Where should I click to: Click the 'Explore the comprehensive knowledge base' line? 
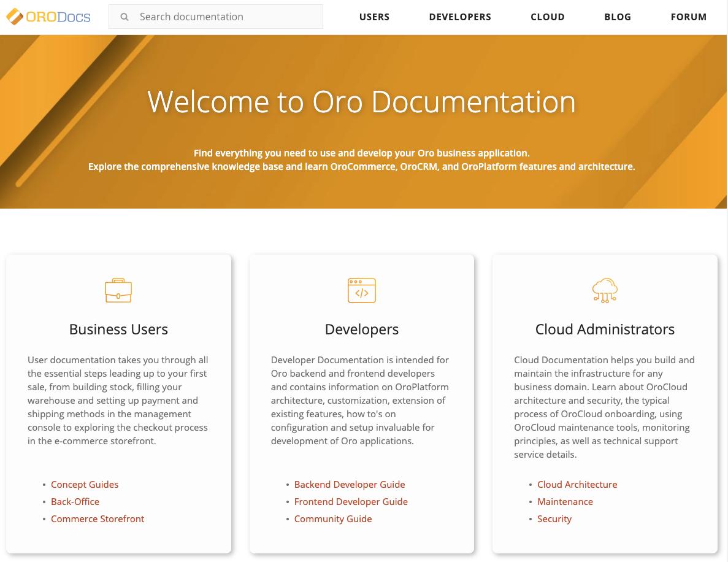tap(362, 166)
